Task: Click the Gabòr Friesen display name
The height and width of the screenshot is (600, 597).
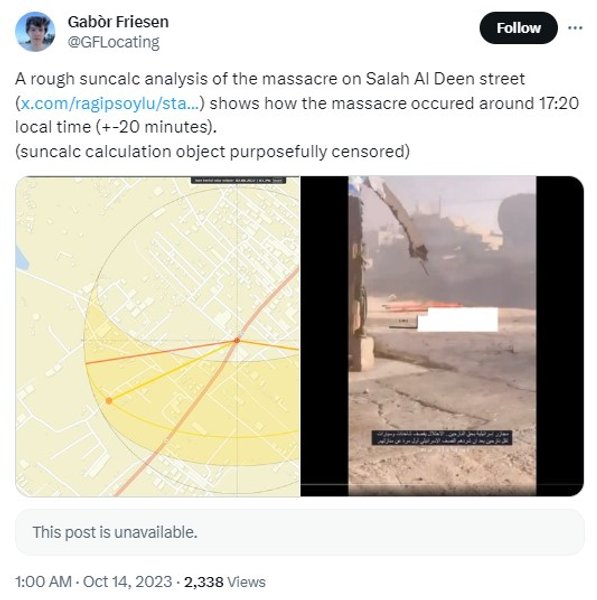Action: coord(118,22)
